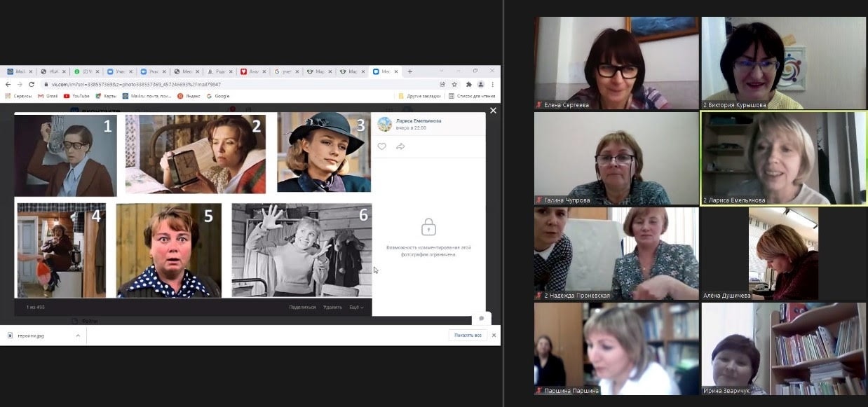Reload the page with the refresh icon
The image size is (868, 407).
click(31, 84)
